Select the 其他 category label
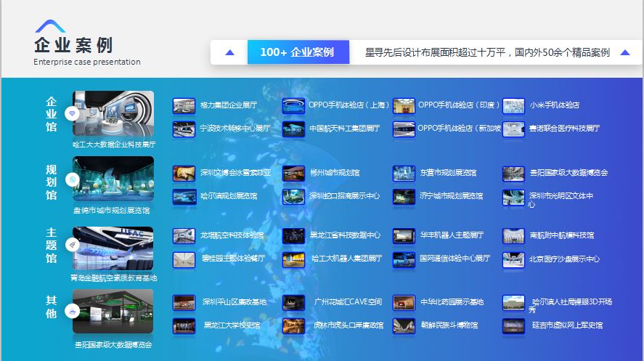 pyautogui.click(x=51, y=307)
